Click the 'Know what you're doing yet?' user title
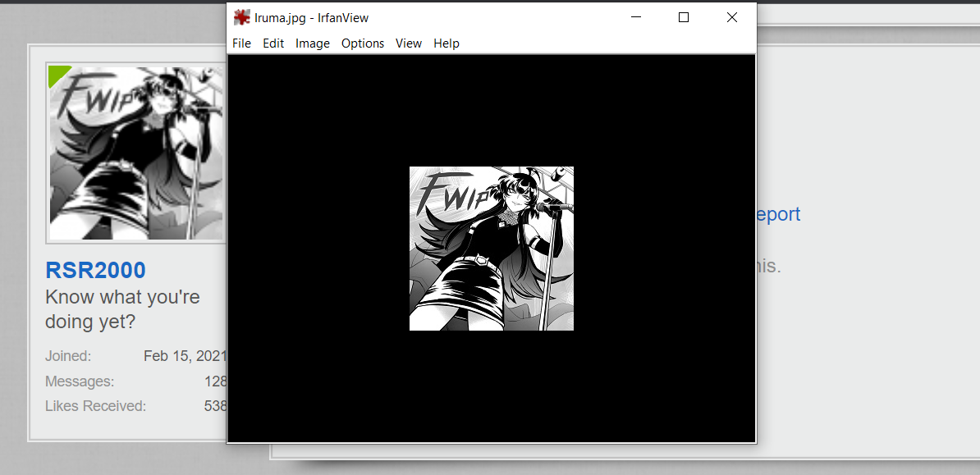The width and height of the screenshot is (980, 475). coord(122,309)
